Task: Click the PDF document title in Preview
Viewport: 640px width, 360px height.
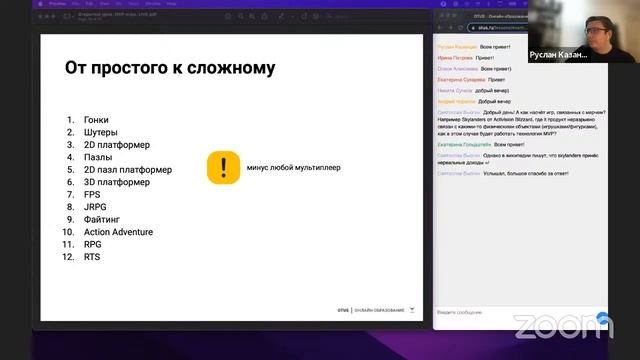Action: click(117, 14)
